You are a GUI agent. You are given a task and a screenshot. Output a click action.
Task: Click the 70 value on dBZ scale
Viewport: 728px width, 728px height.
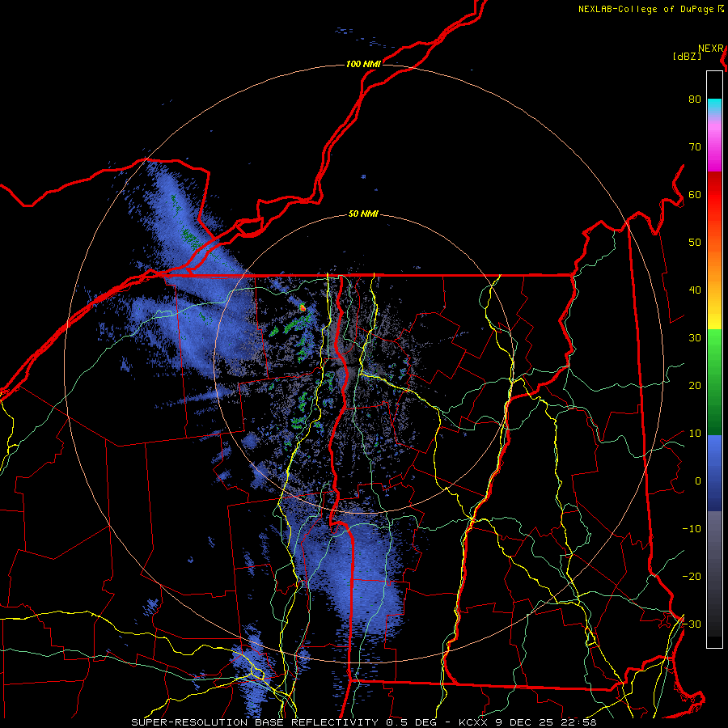695,147
